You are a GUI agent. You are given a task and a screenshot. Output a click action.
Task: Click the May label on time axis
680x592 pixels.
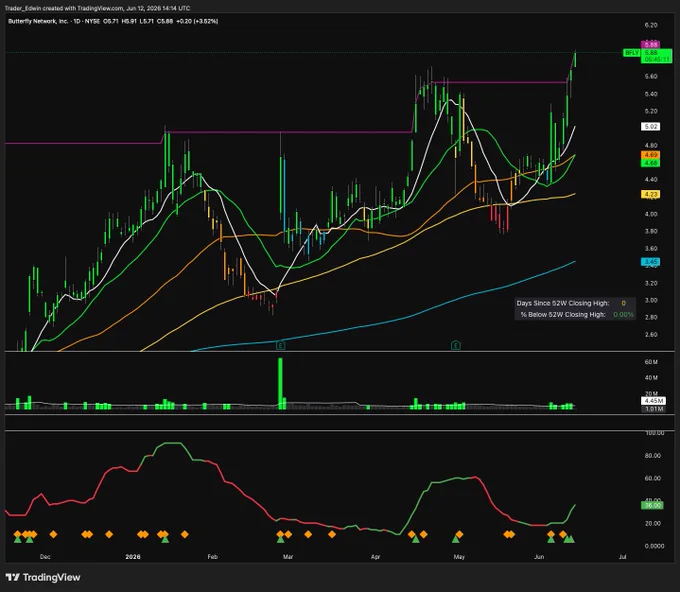click(459, 556)
